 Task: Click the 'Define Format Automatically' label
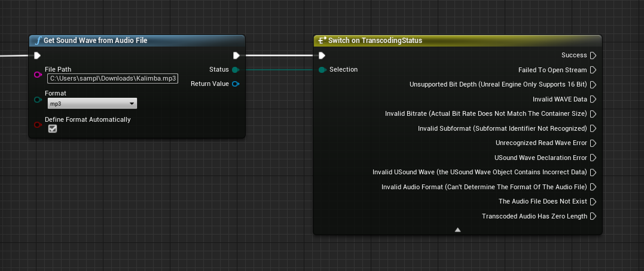tap(88, 120)
